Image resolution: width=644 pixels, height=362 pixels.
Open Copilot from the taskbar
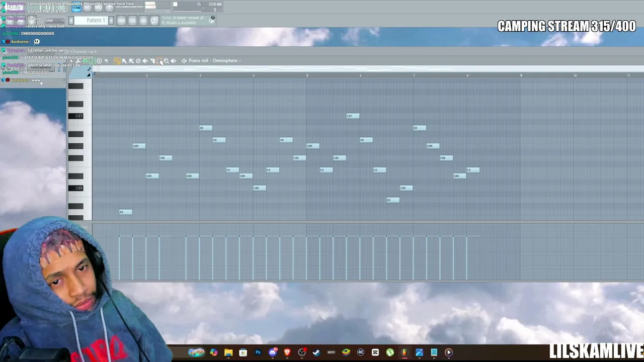pyautogui.click(x=214, y=352)
